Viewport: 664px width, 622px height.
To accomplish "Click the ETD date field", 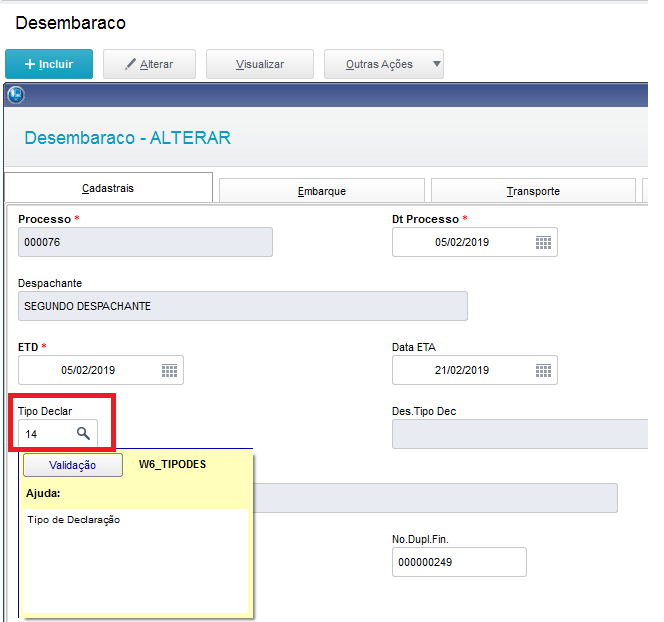I will [x=101, y=370].
